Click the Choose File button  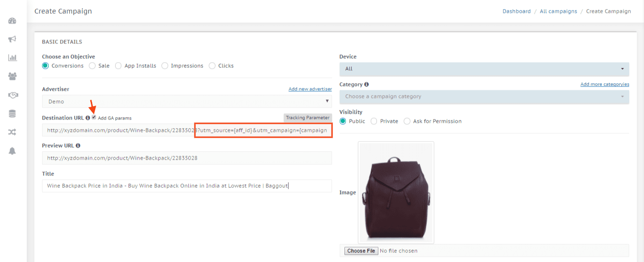[x=361, y=251]
